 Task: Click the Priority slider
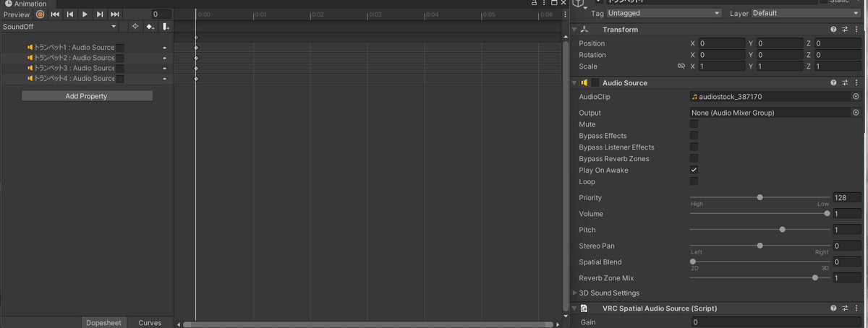[759, 197]
